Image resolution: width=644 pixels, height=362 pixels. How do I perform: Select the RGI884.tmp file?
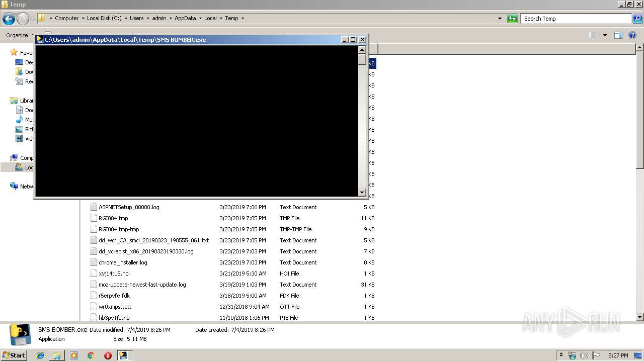click(113, 218)
